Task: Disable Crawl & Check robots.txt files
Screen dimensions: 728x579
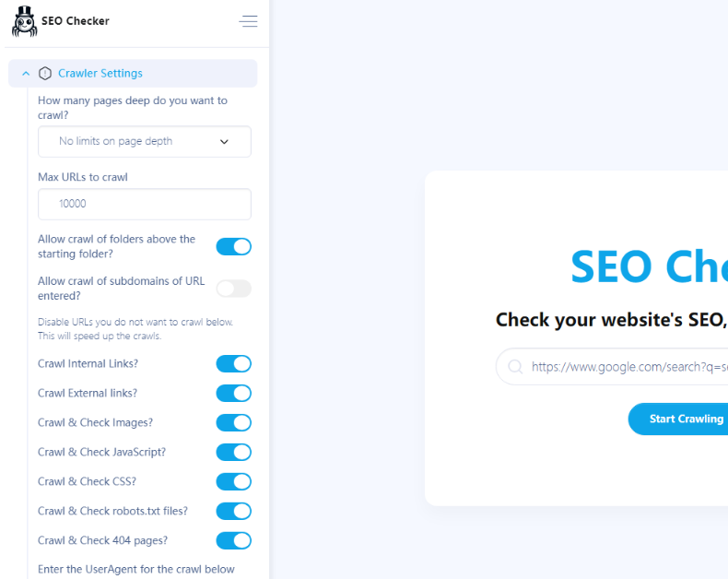Action: (233, 511)
